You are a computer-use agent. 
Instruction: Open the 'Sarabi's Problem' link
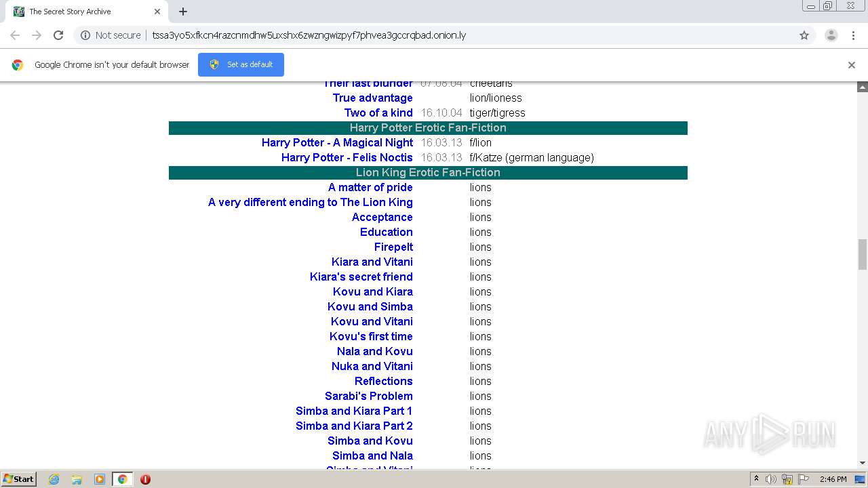pyautogui.click(x=369, y=396)
